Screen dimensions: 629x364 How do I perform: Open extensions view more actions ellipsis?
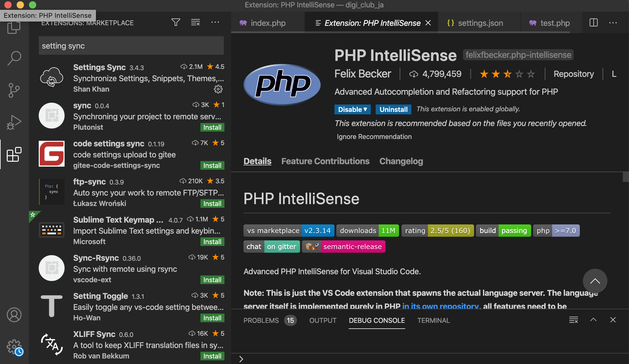[x=215, y=22]
